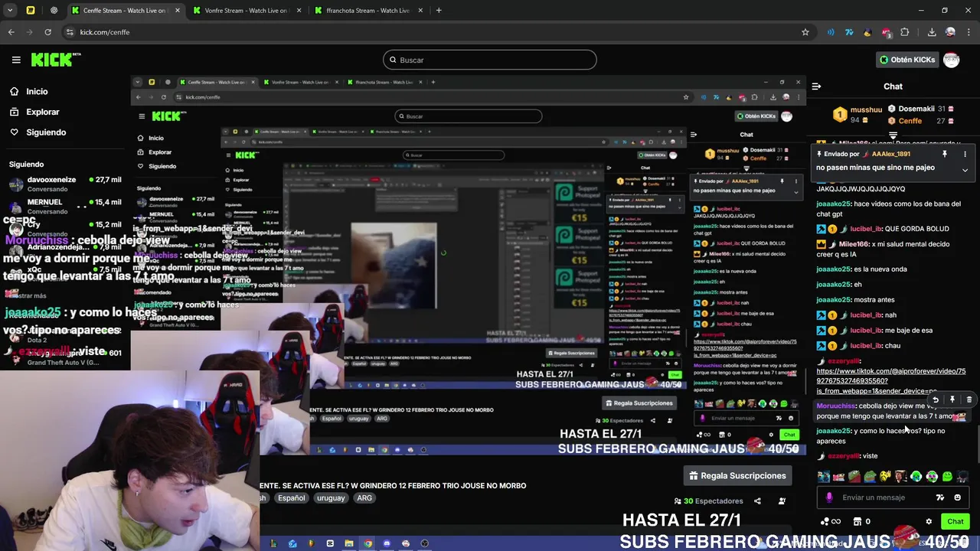
Task: Open musshuu's profile in the leaderboard
Action: tap(866, 110)
